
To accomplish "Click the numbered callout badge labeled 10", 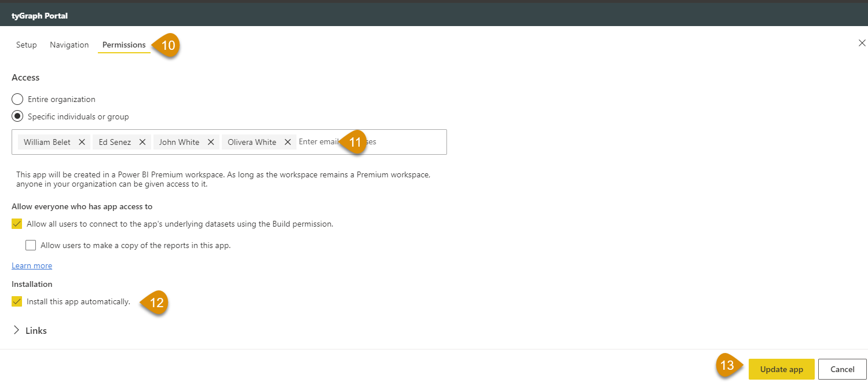I will (x=167, y=45).
